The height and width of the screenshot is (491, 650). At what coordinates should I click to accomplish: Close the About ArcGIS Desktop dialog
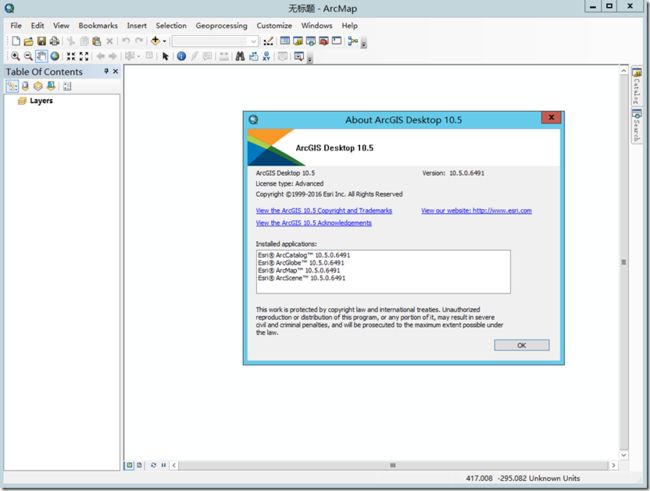click(551, 118)
